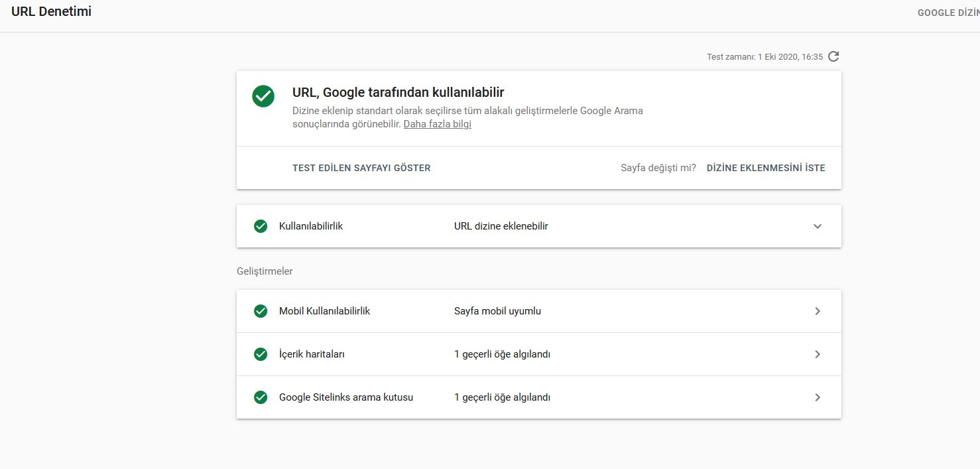Open İçerik haritaları details arrow
Screen dimensions: 980x469
(x=818, y=354)
